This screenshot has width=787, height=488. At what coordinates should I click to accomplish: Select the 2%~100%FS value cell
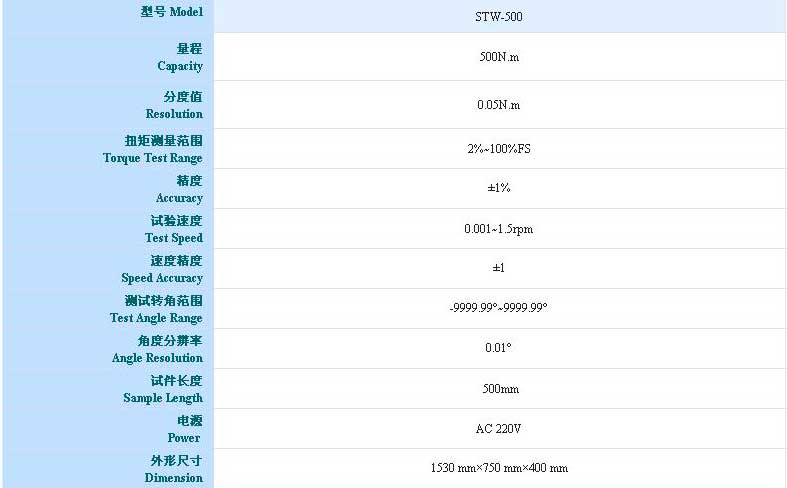[x=498, y=149]
